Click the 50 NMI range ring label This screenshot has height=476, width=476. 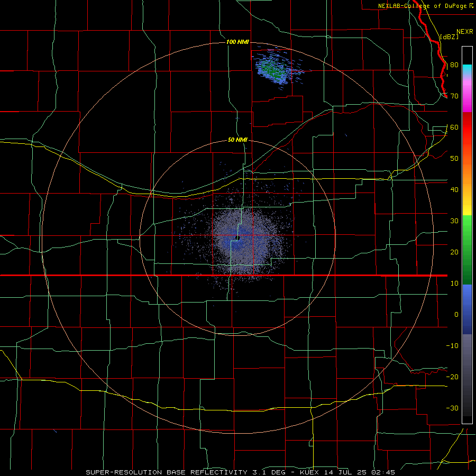point(237,140)
